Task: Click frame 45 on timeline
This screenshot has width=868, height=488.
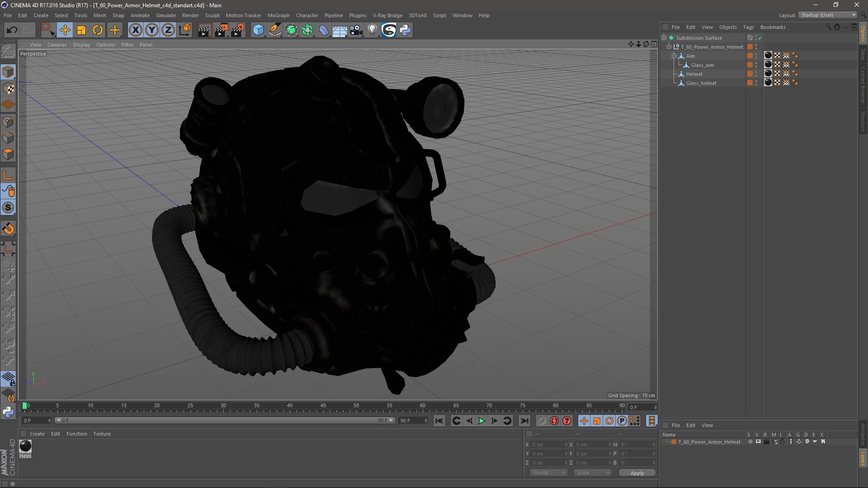Action: [323, 406]
